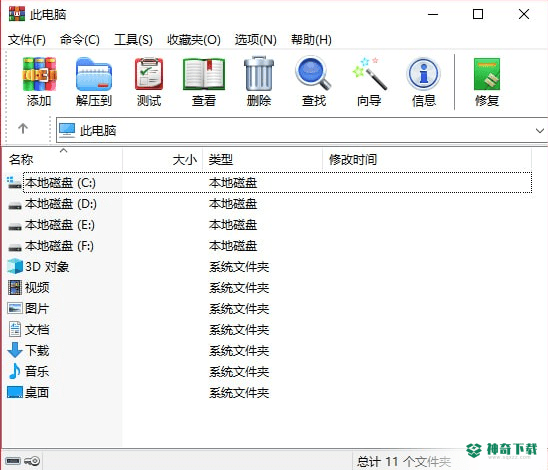This screenshot has width=548, height=470.
Task: Open the 查看 (View) book icon
Action: 204,74
